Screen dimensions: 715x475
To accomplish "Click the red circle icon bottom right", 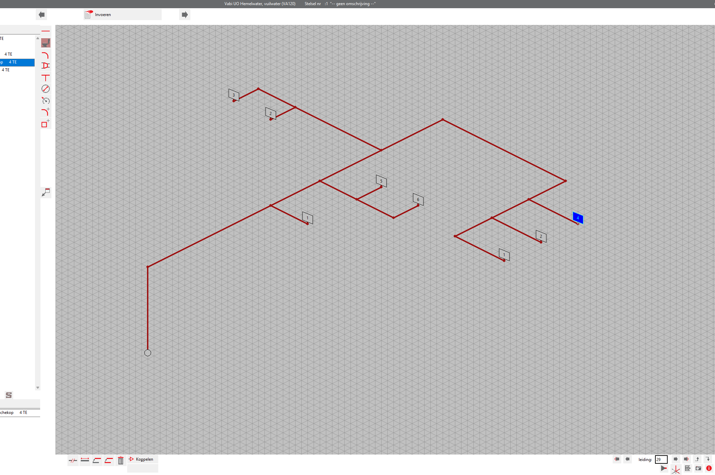I will point(709,468).
